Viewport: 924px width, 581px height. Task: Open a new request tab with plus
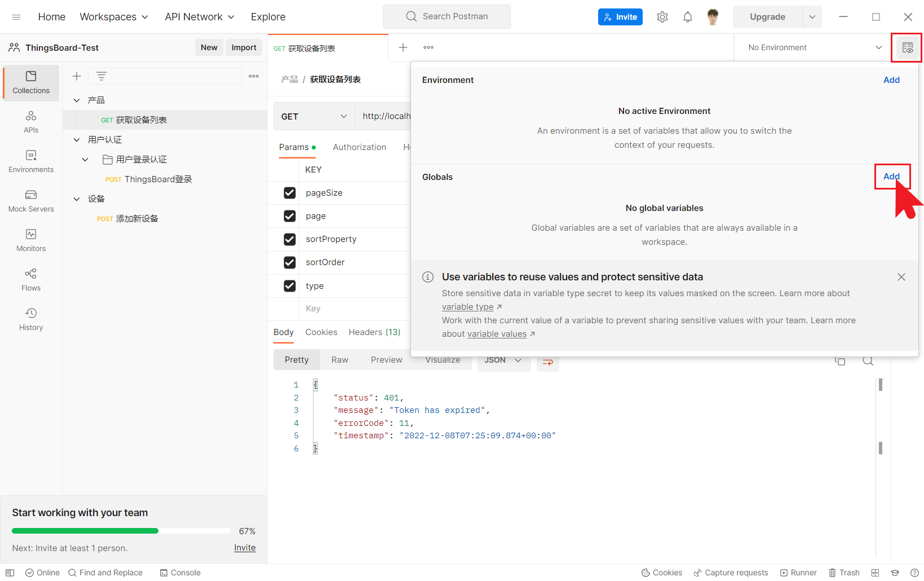pos(403,47)
